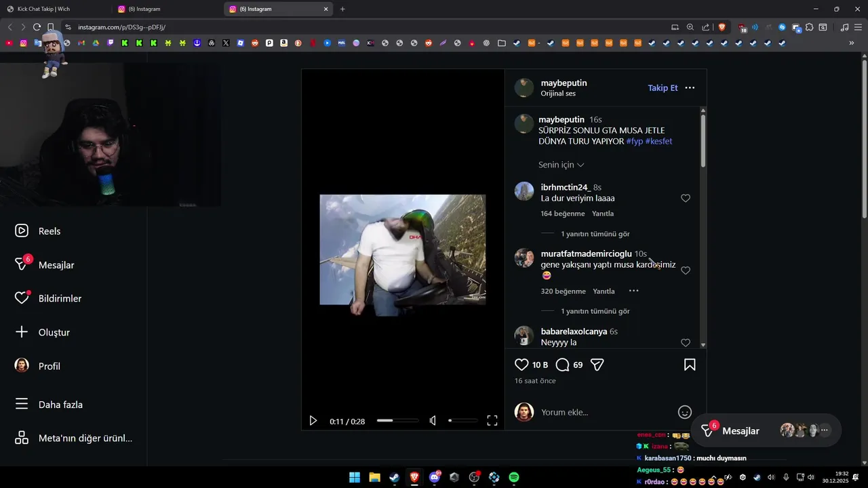868x488 pixels.
Task: Reload the current page
Action: tap(37, 27)
